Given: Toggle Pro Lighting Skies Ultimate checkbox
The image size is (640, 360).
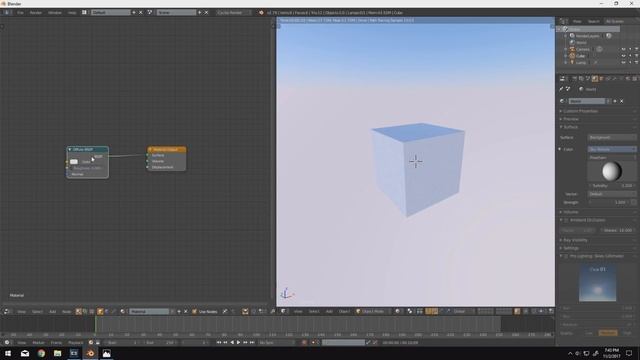Looking at the screenshot, I should [x=566, y=256].
